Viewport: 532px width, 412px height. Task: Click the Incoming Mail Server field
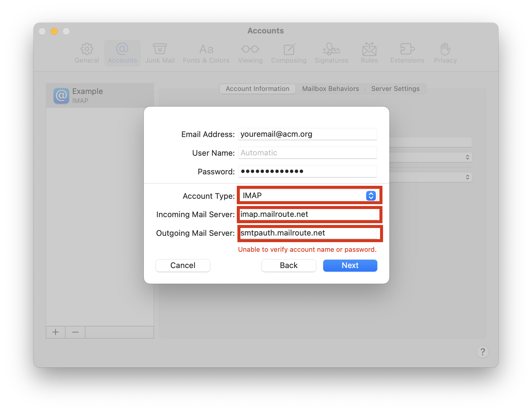309,214
